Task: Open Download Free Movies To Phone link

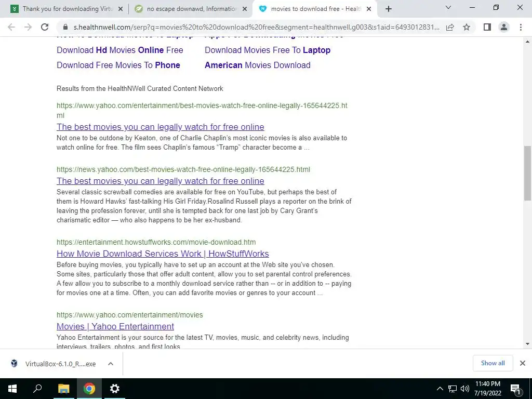Action: coord(118,65)
